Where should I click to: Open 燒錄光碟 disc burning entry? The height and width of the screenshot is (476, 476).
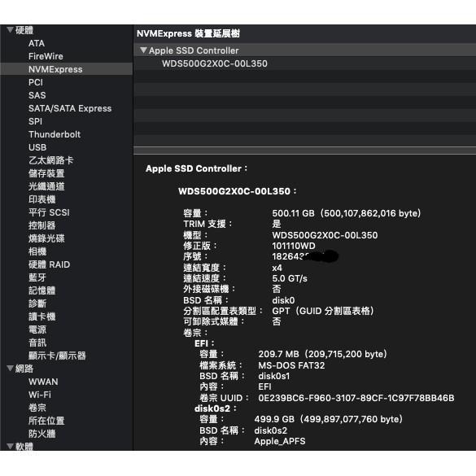tap(46, 238)
